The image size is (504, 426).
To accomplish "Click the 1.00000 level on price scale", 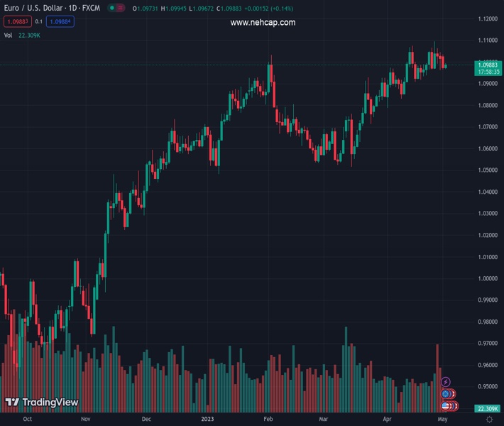I will [x=488, y=279].
